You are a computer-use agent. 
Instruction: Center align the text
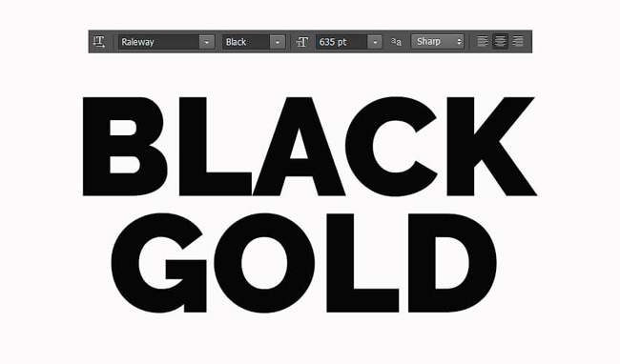[x=500, y=41]
